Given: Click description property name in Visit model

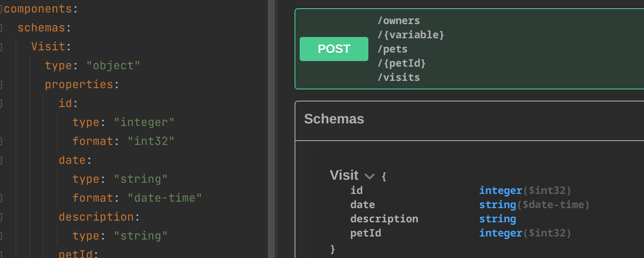Looking at the screenshot, I should point(384,219).
